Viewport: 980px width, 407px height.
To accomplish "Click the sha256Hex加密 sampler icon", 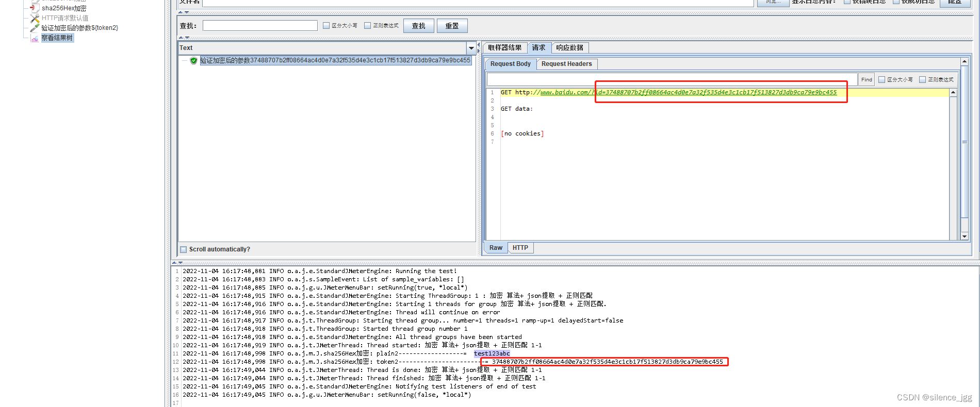I will [35, 8].
